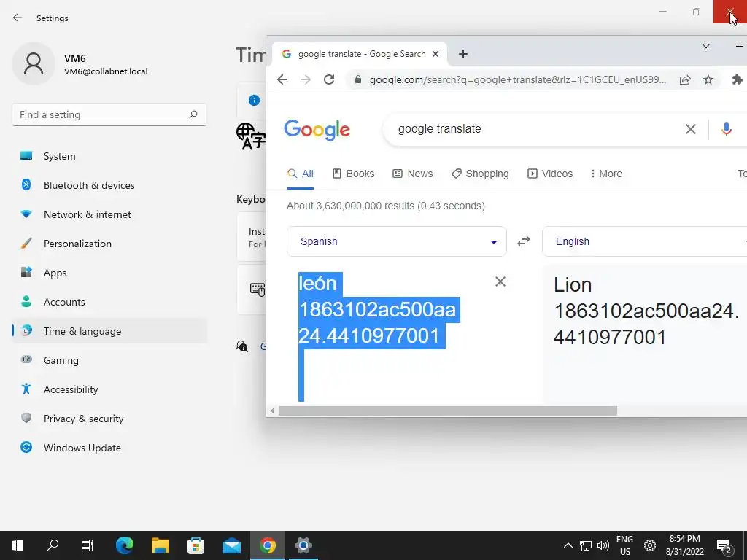This screenshot has height=560, width=747.
Task: Open a new Chrome tab
Action: [x=463, y=54]
